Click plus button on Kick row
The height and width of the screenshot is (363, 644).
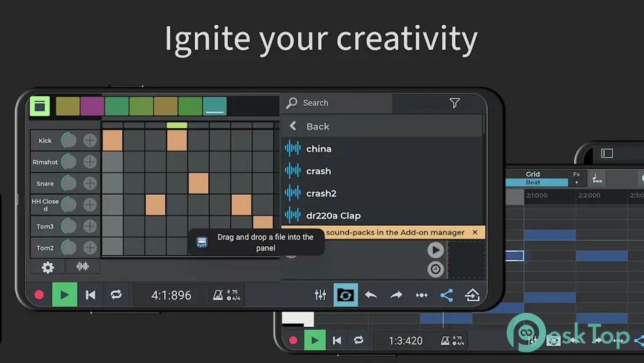[90, 140]
